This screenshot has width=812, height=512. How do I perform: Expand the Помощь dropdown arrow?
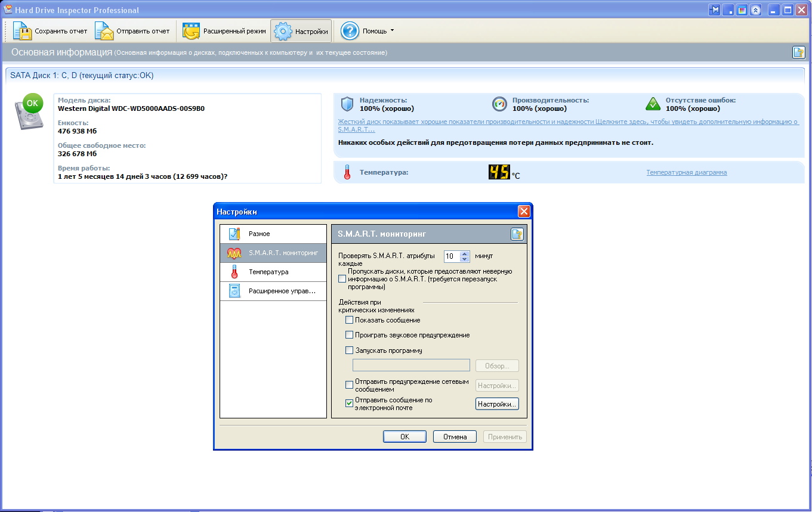click(392, 30)
